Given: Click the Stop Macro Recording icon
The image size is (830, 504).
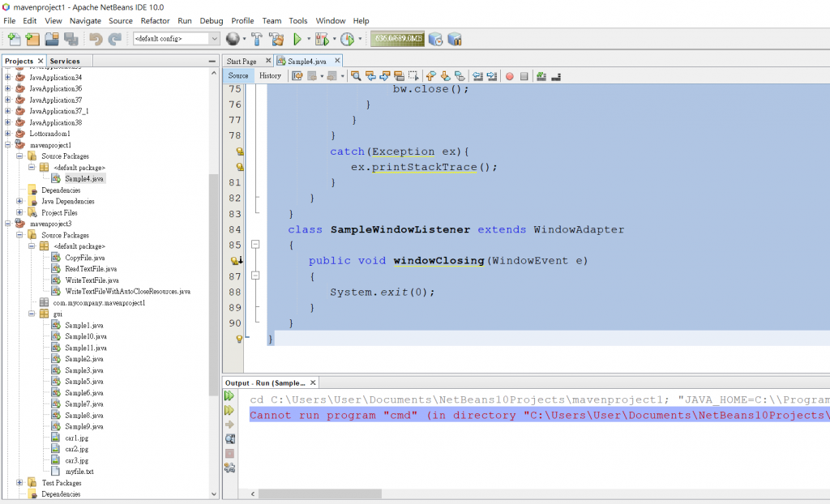Looking at the screenshot, I should [524, 76].
